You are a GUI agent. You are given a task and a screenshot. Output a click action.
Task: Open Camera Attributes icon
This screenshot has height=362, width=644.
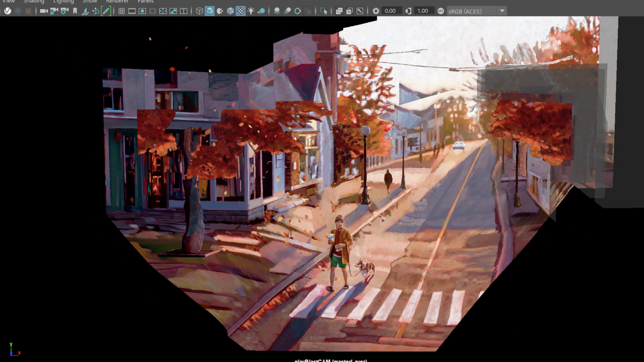[64, 11]
